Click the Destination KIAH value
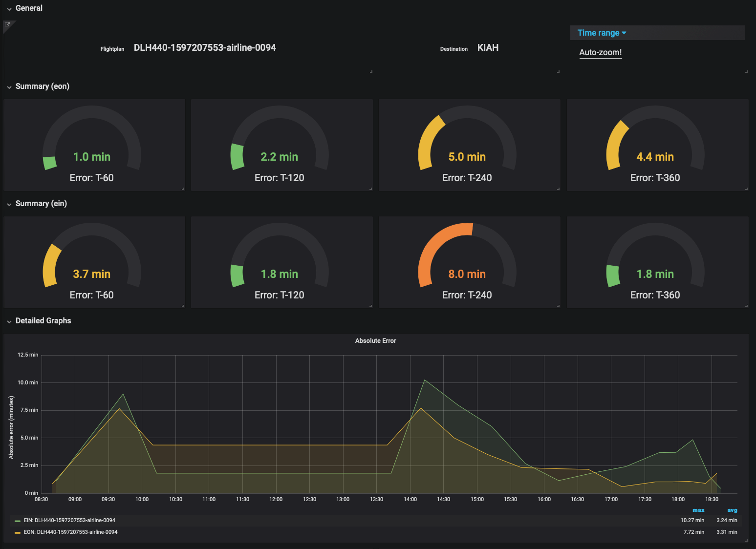This screenshot has width=756, height=549. [488, 47]
